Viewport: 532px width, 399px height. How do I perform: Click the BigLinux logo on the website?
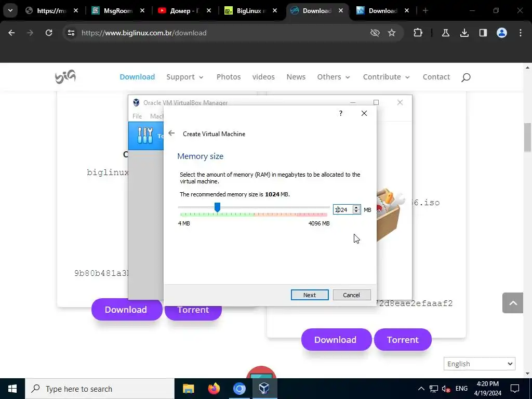65,77
